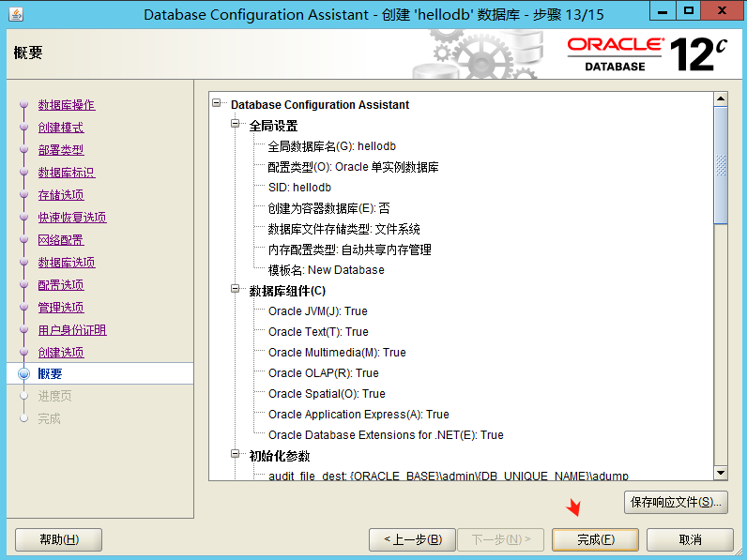
Task: Collapse the 数据库组件(C) tree node
Action: 236,289
